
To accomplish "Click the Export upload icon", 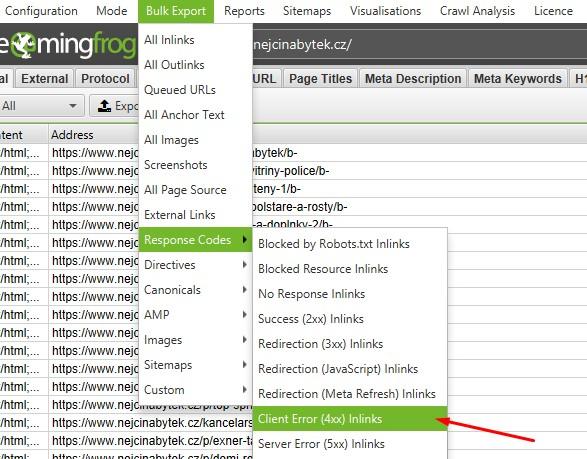I will tap(104, 106).
